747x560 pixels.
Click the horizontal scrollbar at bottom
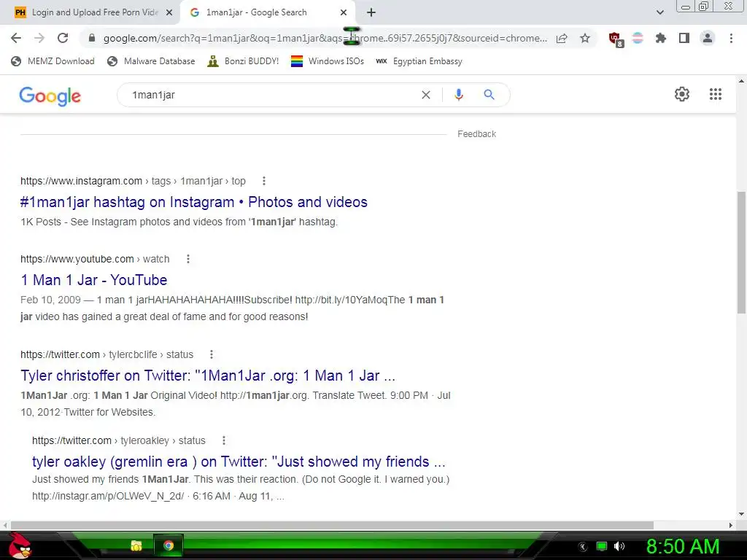pyautogui.click(x=332, y=525)
